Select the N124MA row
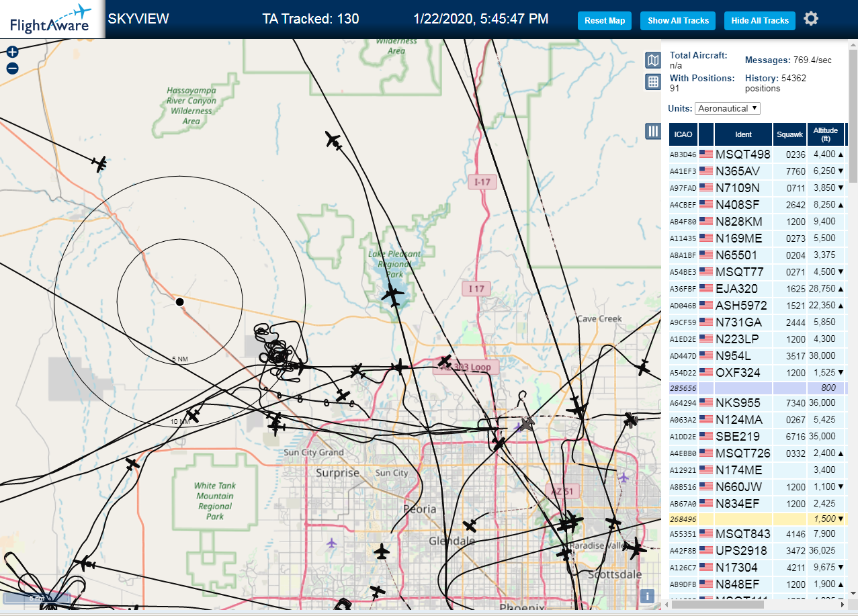The height and width of the screenshot is (616, 858). [x=757, y=419]
